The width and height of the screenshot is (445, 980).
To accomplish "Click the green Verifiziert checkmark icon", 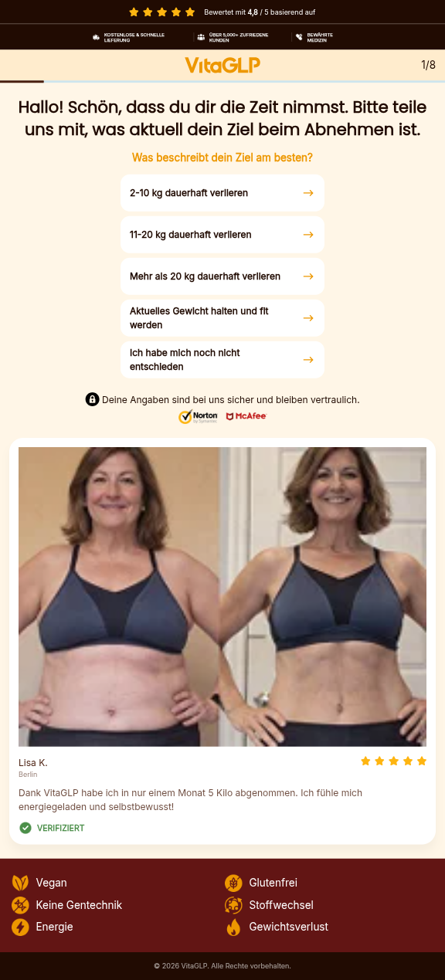I will 25,828.
